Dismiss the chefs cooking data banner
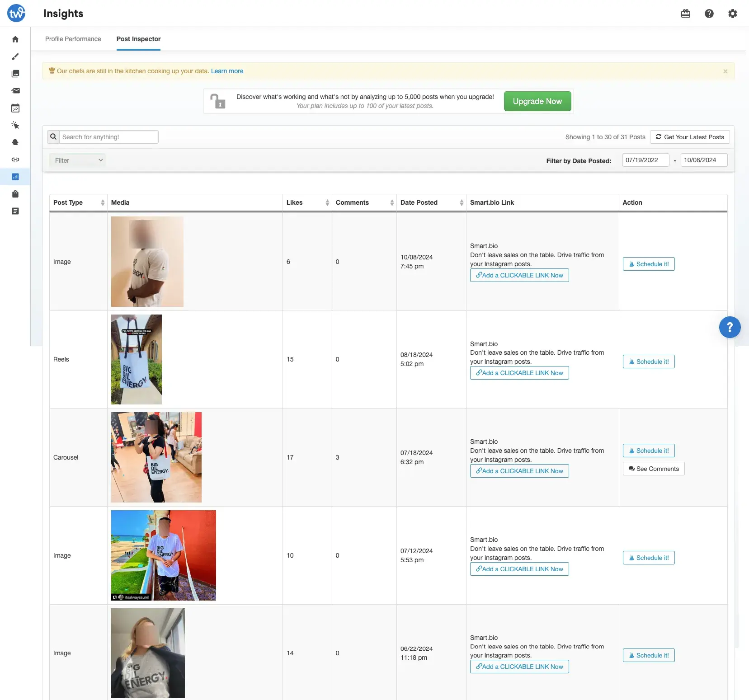Screen dimensions: 749x700 click(x=725, y=71)
